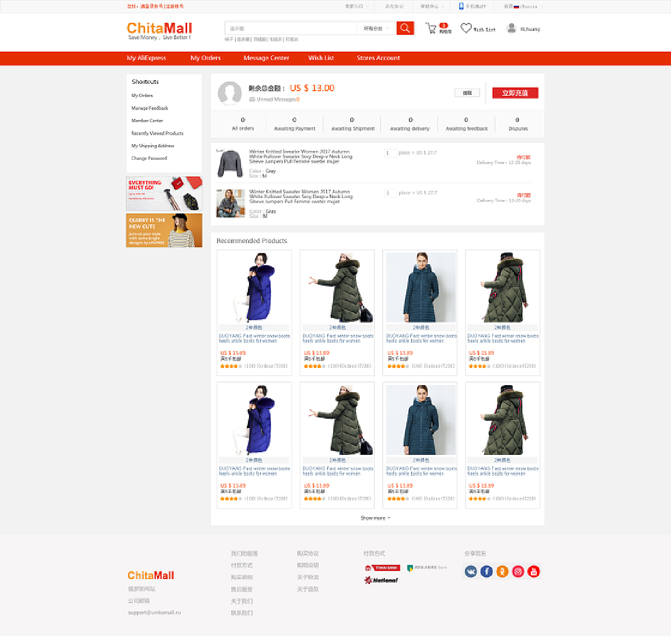This screenshot has width=671, height=644.
Task: Select My Orders in Shortcuts sidebar
Action: (x=142, y=95)
